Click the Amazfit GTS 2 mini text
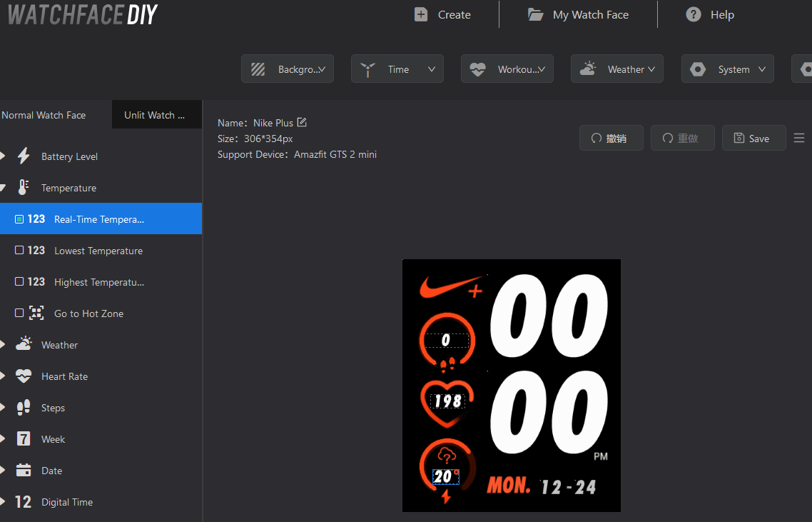The image size is (812, 522). (335, 154)
